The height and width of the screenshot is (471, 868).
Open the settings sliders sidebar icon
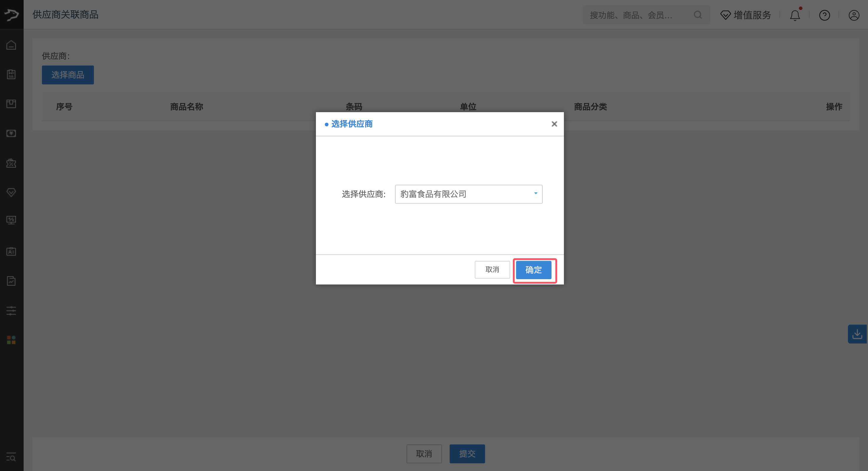point(11,311)
